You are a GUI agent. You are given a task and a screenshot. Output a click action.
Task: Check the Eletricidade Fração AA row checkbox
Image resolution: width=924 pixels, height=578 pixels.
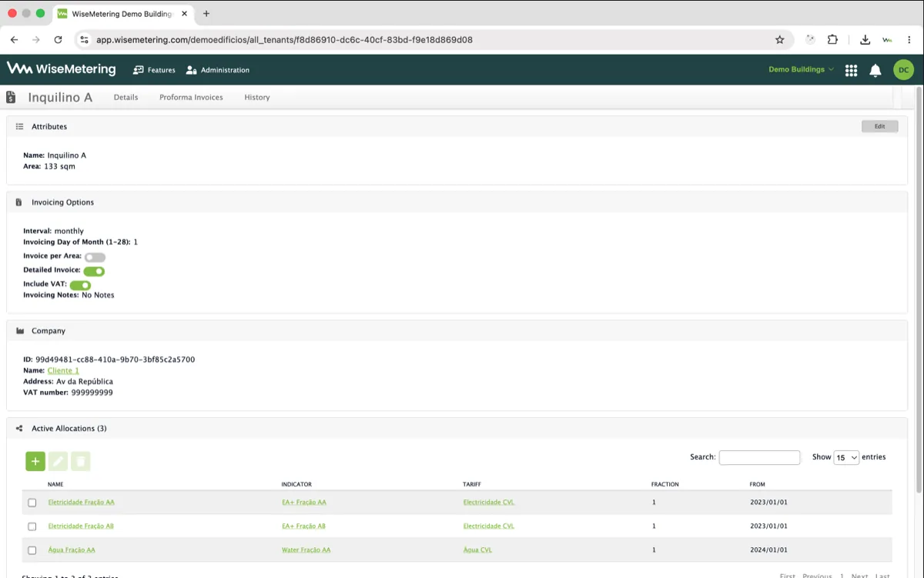click(32, 503)
